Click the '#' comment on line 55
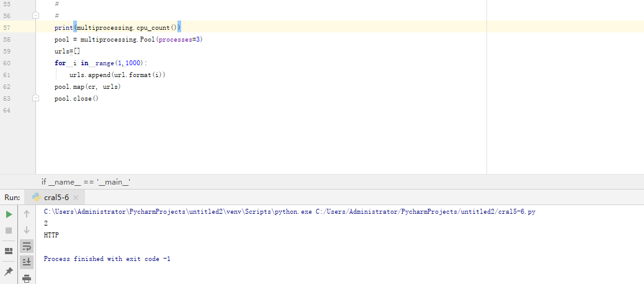 56,4
